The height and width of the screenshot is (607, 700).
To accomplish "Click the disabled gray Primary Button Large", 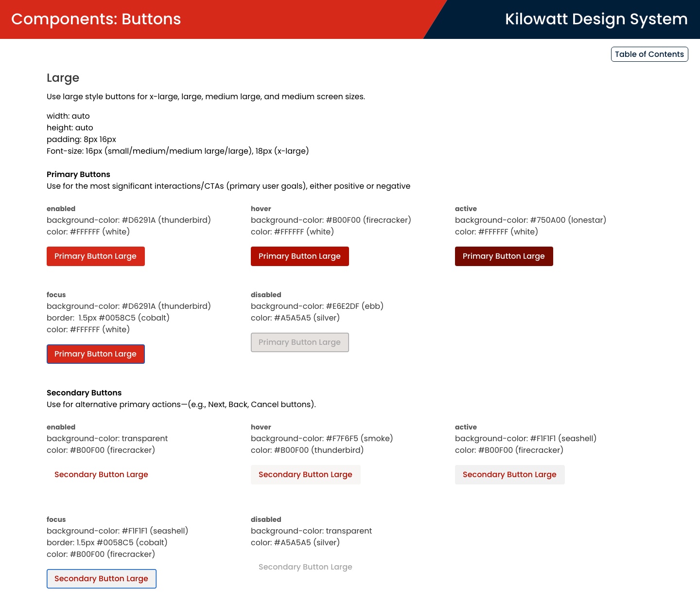I will pos(300,342).
